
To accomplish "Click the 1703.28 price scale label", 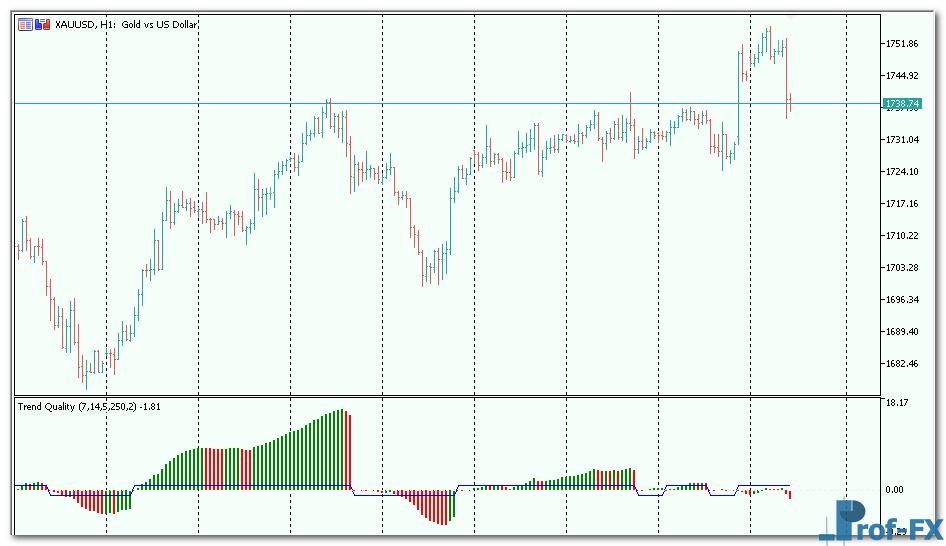I will coord(902,268).
